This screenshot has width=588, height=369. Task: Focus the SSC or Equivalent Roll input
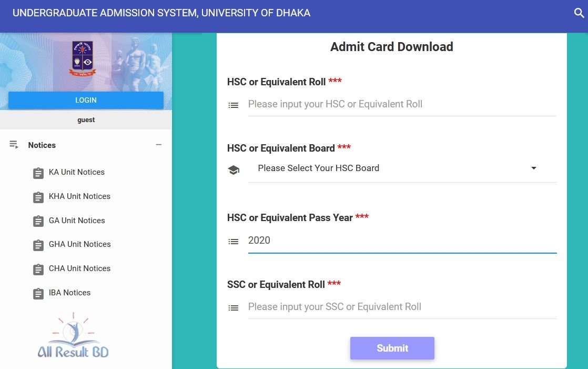coord(402,307)
